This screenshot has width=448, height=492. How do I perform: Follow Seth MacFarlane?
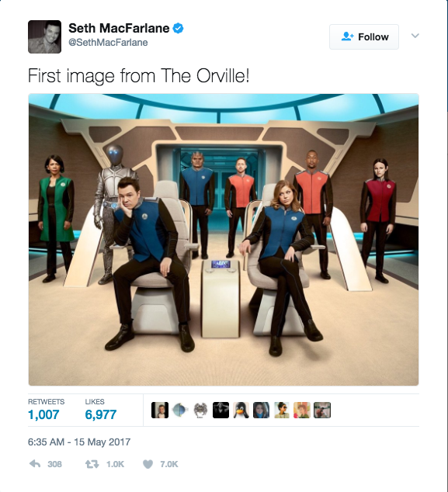point(364,36)
